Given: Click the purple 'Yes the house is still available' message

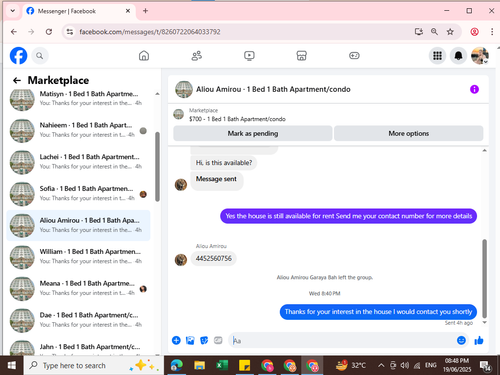Looking at the screenshot, I should (349, 216).
